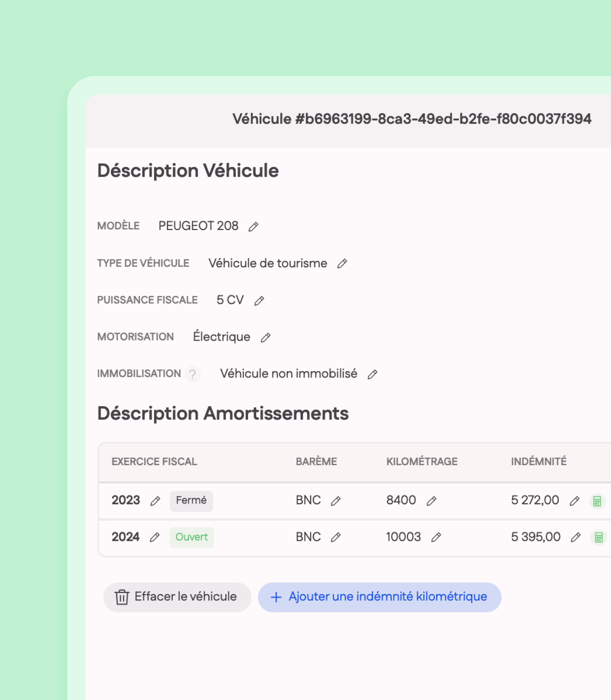The height and width of the screenshot is (700, 611).
Task: Edit the 2024 fiscal year
Action: tap(155, 537)
